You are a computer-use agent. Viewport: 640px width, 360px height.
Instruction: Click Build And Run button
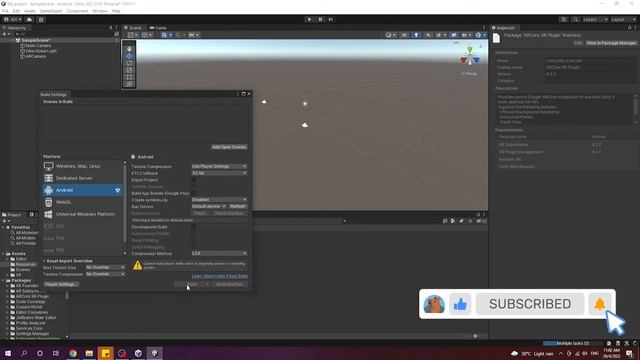[230, 284]
